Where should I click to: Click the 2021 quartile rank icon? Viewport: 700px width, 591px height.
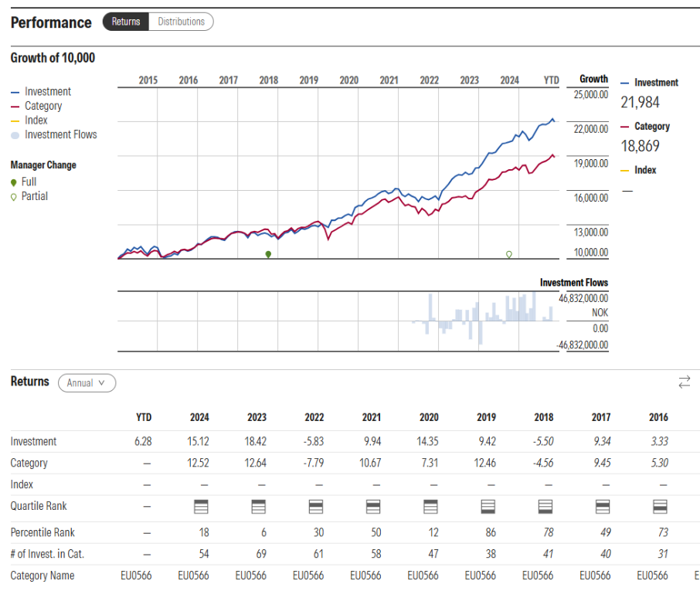(x=372, y=507)
